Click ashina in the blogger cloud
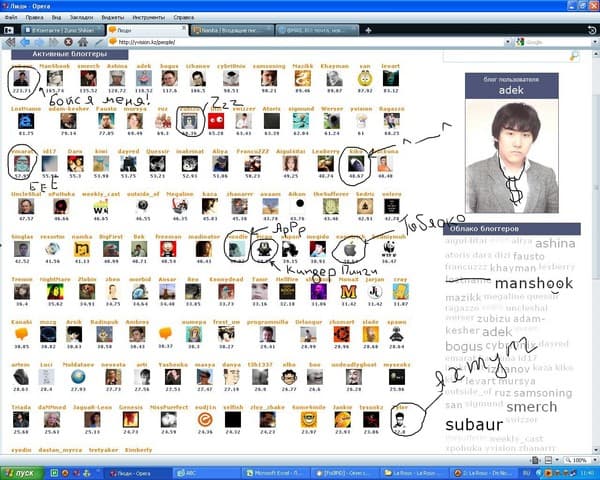Image resolution: width=600 pixels, height=480 pixels. point(555,243)
